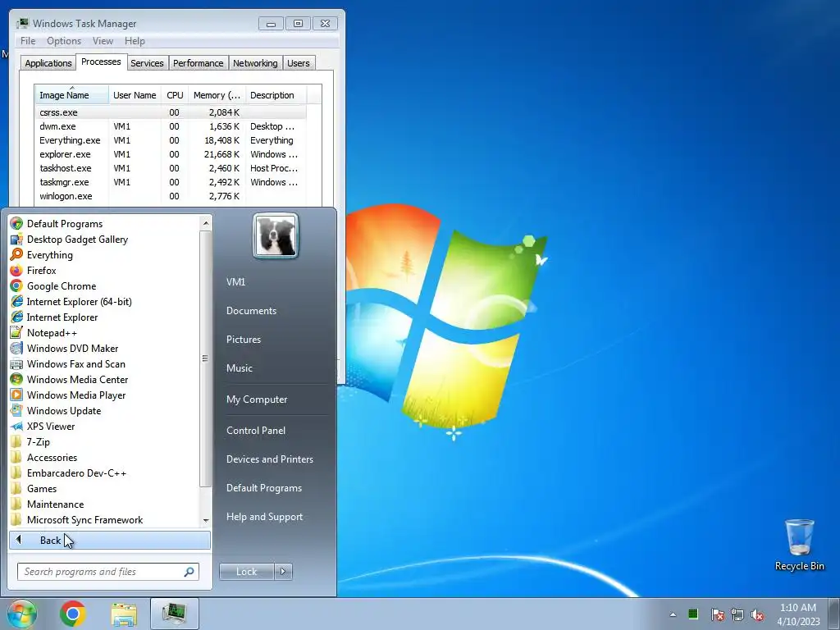Show hidden tray icons arrow
This screenshot has width=840, height=630.
coord(673,614)
